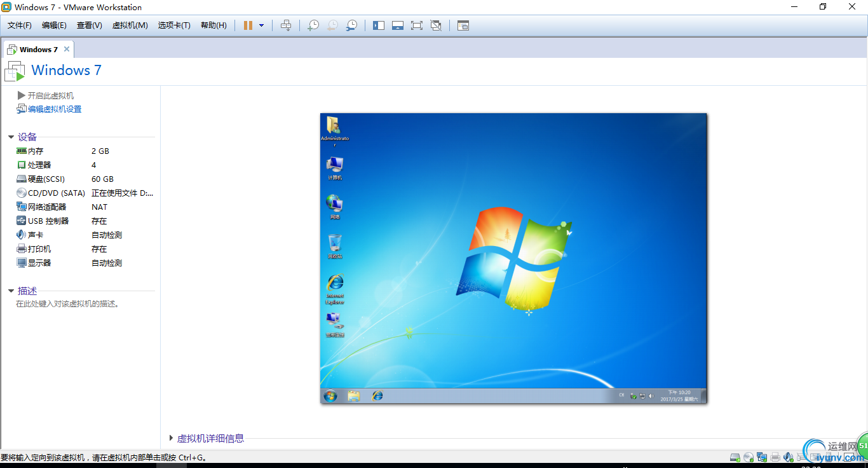Click the status bar hint mentioning Ctrl+G

click(x=104, y=457)
